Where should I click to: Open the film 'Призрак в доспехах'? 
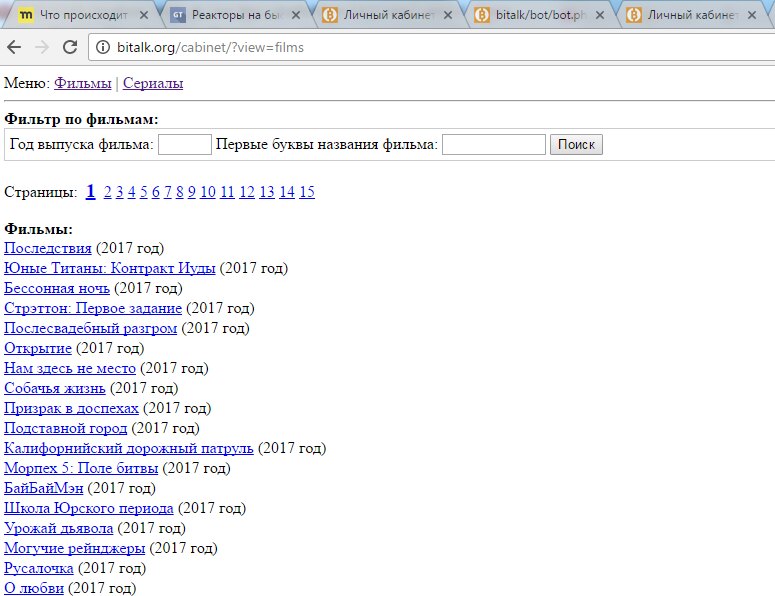tap(71, 408)
